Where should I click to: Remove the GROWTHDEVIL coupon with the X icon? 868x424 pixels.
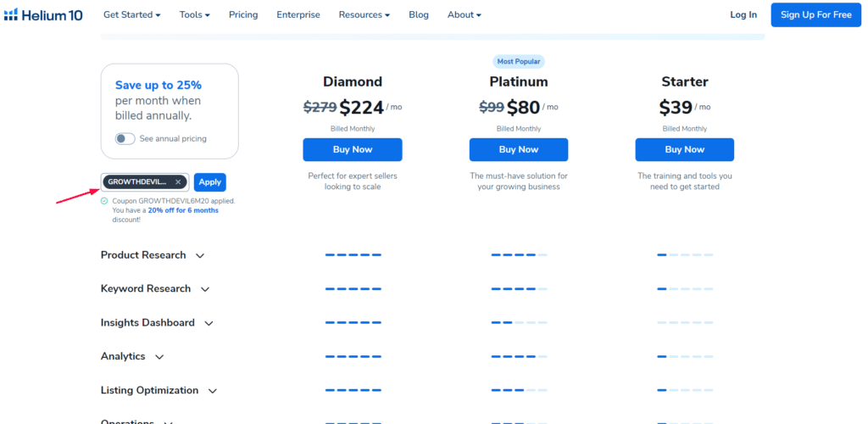pyautogui.click(x=178, y=182)
